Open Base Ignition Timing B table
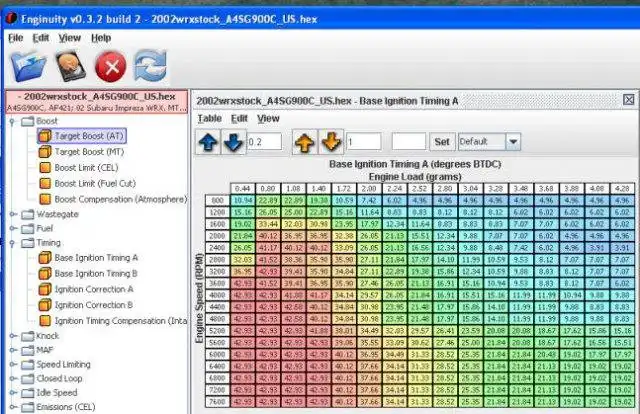 88,274
